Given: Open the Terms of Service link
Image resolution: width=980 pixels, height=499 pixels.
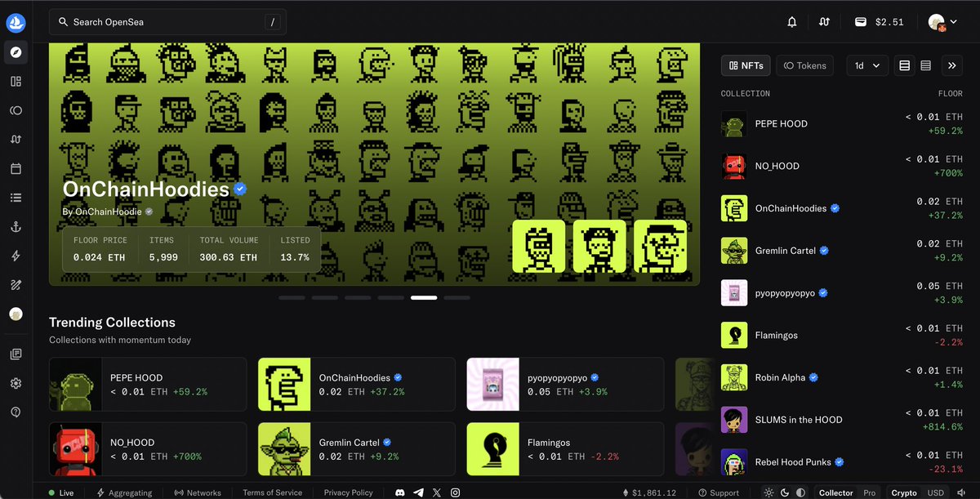Looking at the screenshot, I should (x=272, y=492).
